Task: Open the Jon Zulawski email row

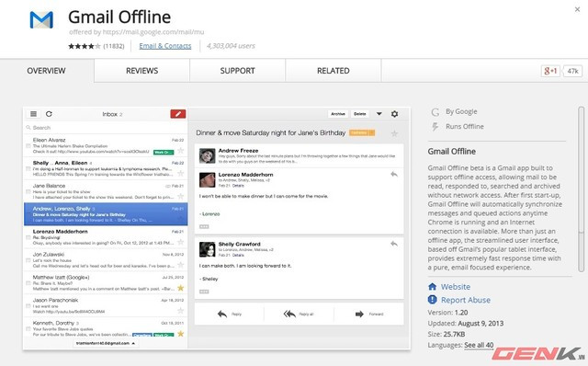Action: click(x=106, y=259)
